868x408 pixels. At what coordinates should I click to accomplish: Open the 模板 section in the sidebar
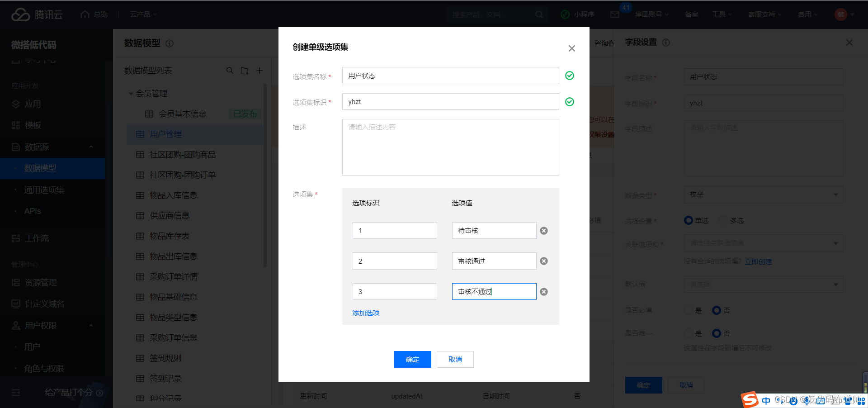pos(33,125)
